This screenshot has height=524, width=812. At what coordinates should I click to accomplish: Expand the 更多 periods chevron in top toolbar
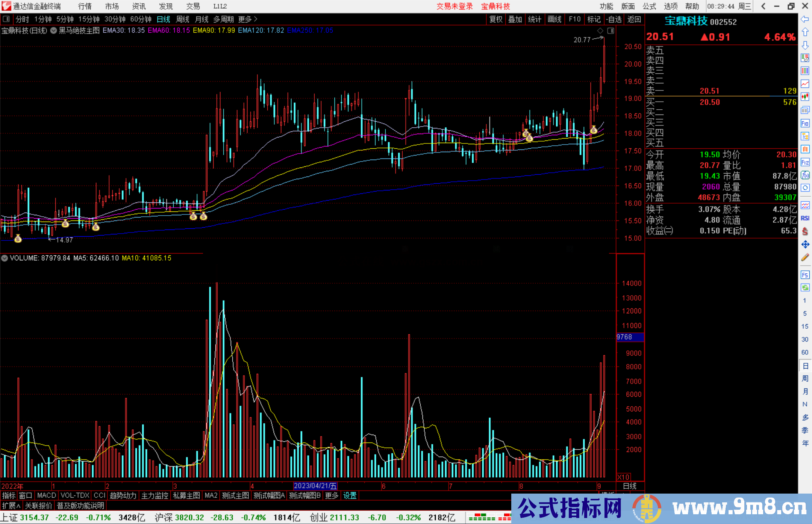[256, 19]
